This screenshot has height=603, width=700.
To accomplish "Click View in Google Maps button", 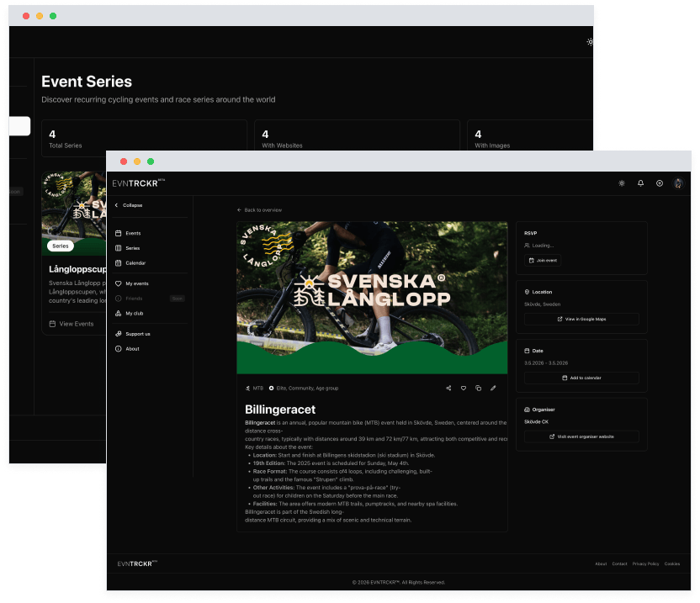I will pos(581,320).
